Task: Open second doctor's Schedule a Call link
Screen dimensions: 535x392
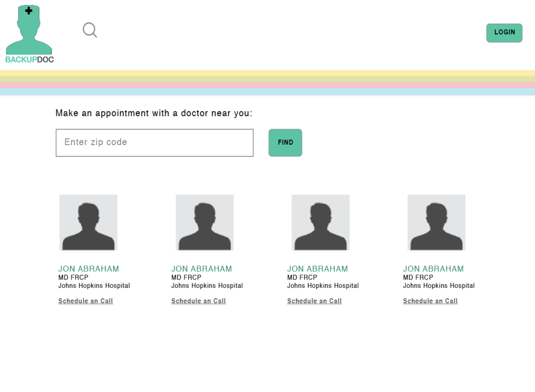Action: tap(199, 301)
